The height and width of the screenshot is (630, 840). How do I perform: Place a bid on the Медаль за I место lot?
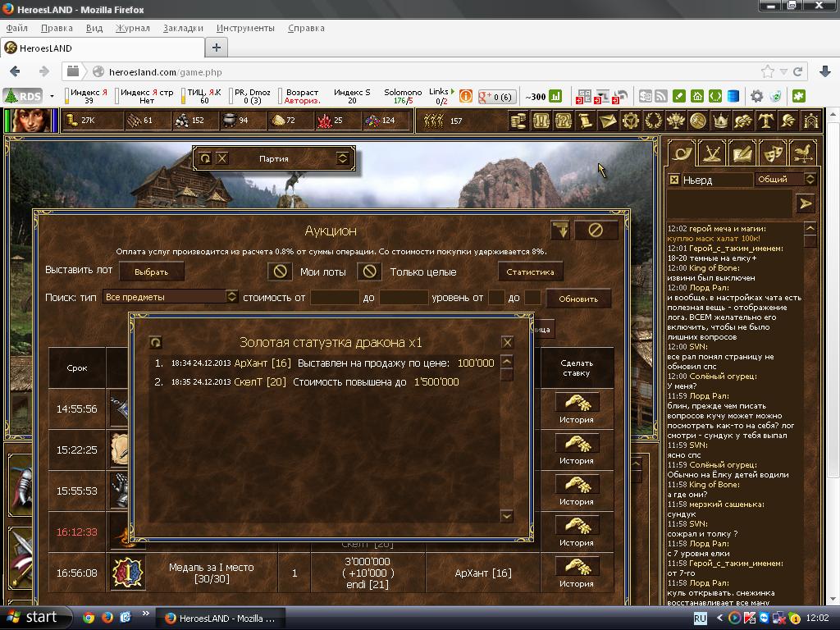coord(577,566)
